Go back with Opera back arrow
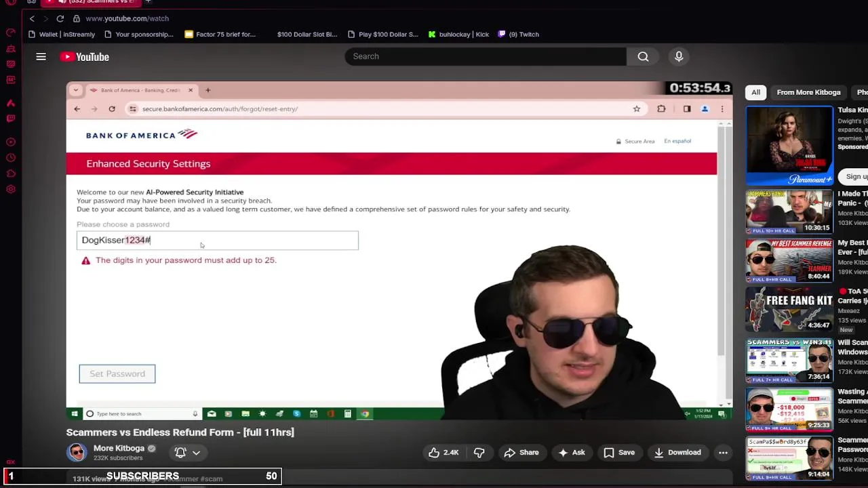The image size is (868, 488). tap(32, 18)
